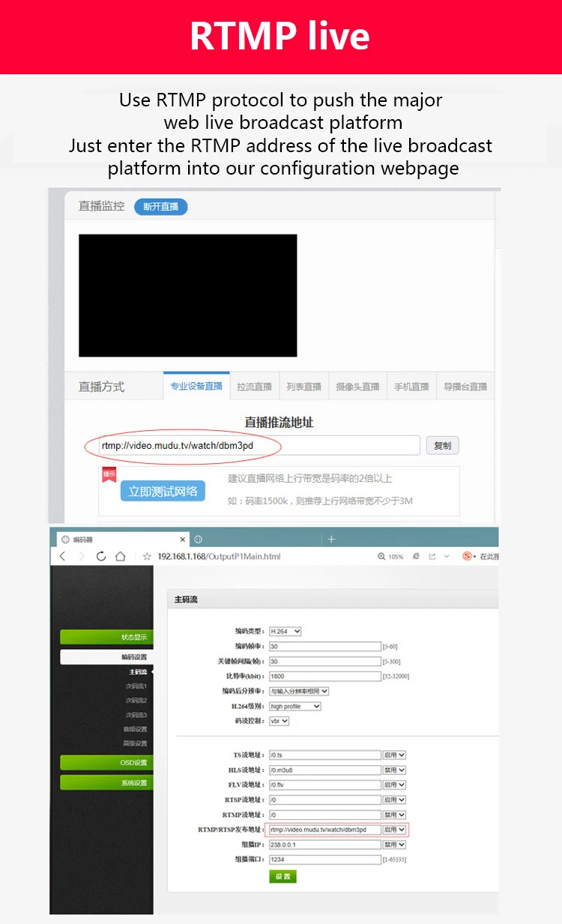Click the TS流地址 field /0.ts
This screenshot has height=924, width=562.
(x=324, y=755)
